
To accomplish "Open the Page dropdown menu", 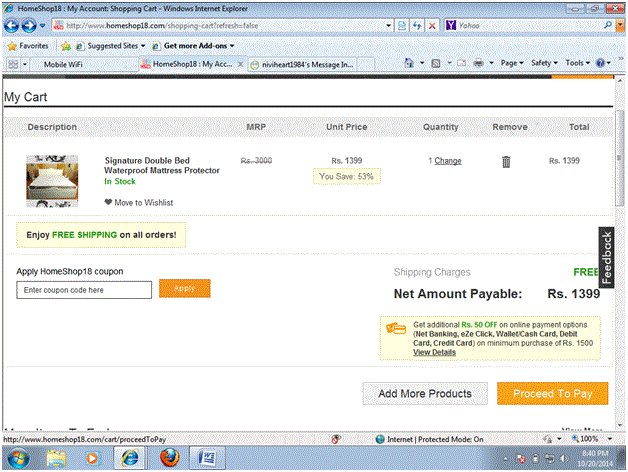I will 512,63.
